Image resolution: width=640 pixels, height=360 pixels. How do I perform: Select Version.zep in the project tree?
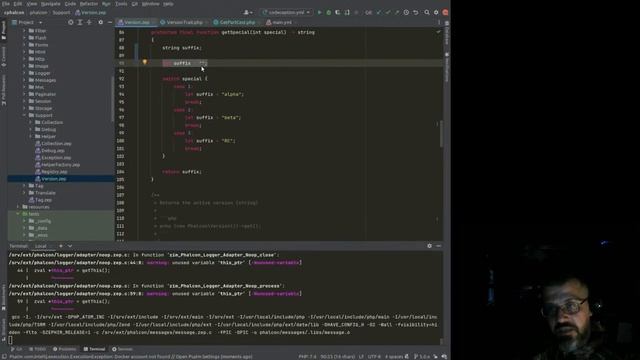(53, 179)
